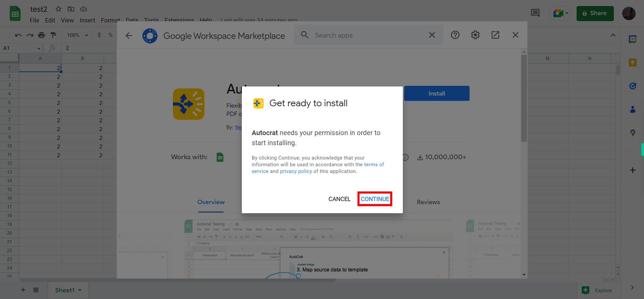Image resolution: width=644 pixels, height=299 pixels.
Task: Click the info icon beside the downloads count
Action: coord(406,157)
